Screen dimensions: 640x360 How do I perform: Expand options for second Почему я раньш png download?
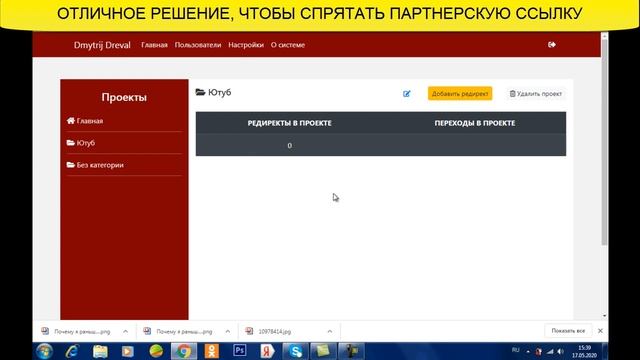tap(227, 331)
